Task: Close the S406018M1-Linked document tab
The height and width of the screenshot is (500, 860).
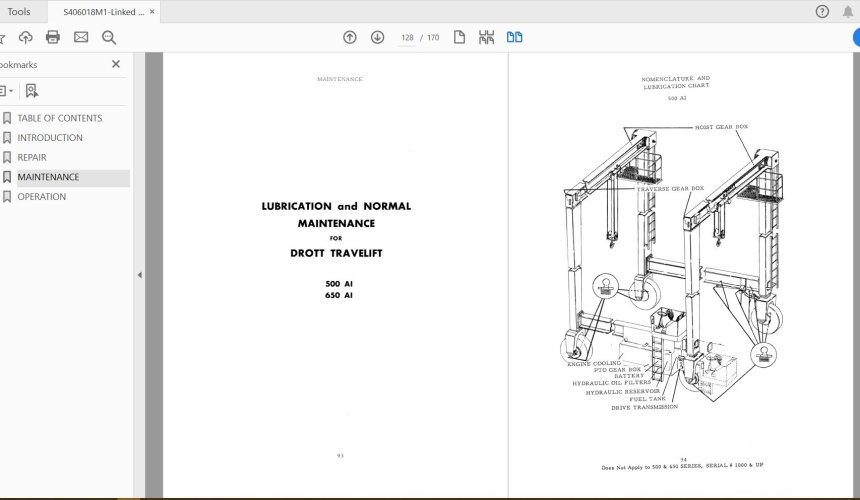Action: pyautogui.click(x=152, y=12)
